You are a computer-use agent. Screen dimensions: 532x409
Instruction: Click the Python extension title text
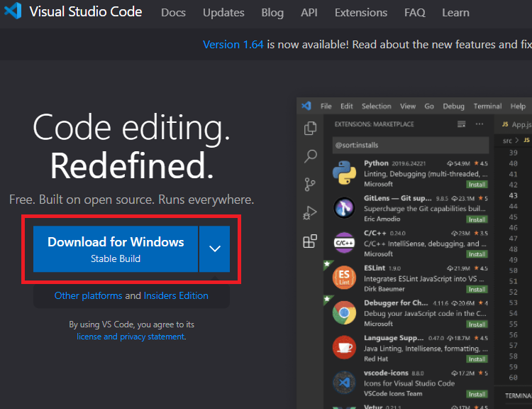tap(376, 163)
